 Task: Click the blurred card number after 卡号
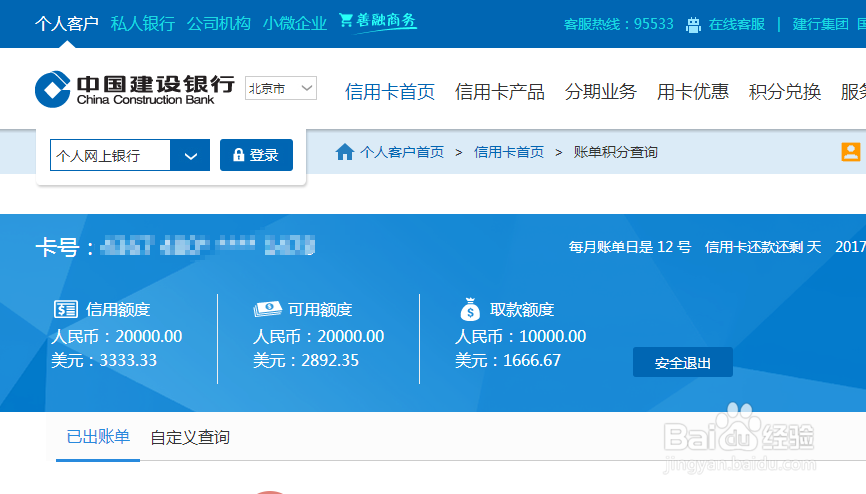(208, 245)
